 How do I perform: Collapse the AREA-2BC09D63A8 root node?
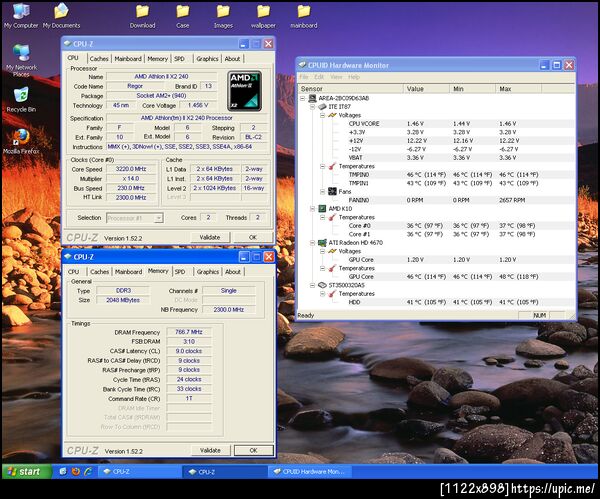pyautogui.click(x=302, y=98)
